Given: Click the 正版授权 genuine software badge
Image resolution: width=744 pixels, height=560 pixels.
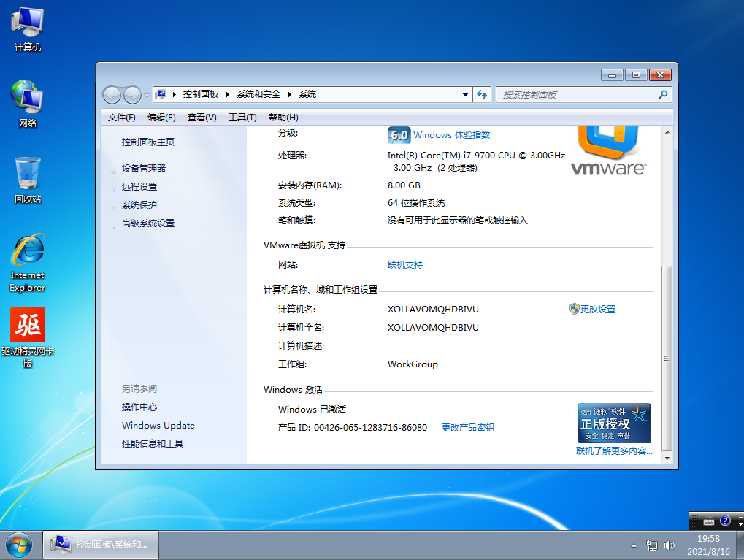Looking at the screenshot, I should tap(613, 423).
